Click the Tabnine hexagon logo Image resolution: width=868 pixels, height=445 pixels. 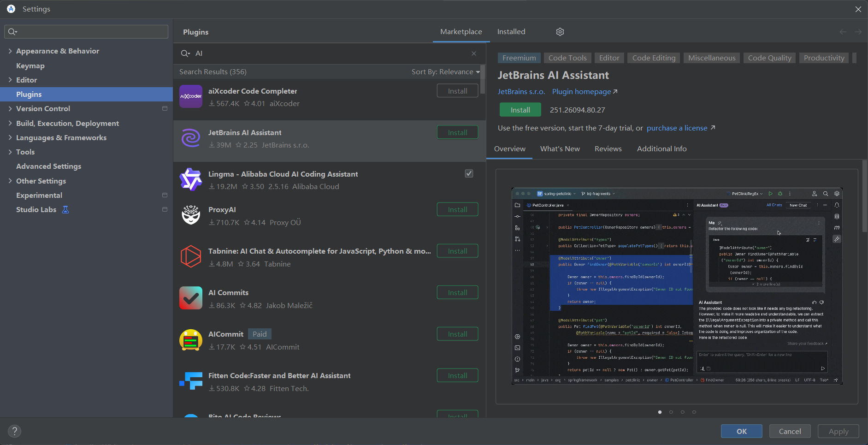(191, 257)
